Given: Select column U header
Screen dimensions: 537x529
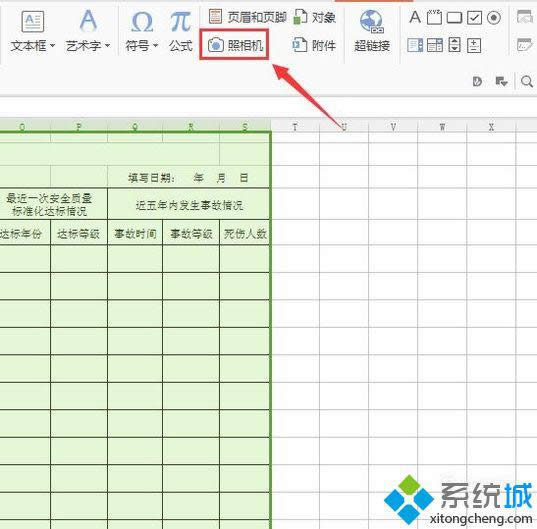Looking at the screenshot, I should pos(344,127).
